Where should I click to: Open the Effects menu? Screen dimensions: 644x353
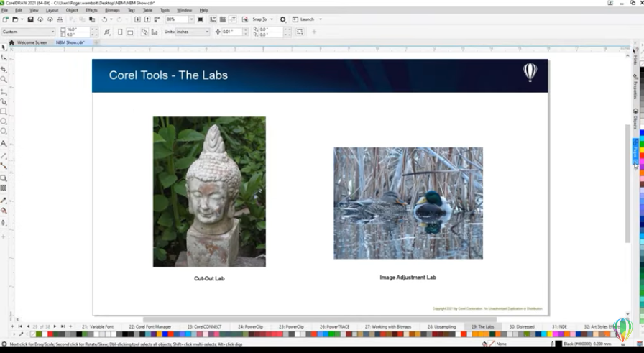(91, 10)
